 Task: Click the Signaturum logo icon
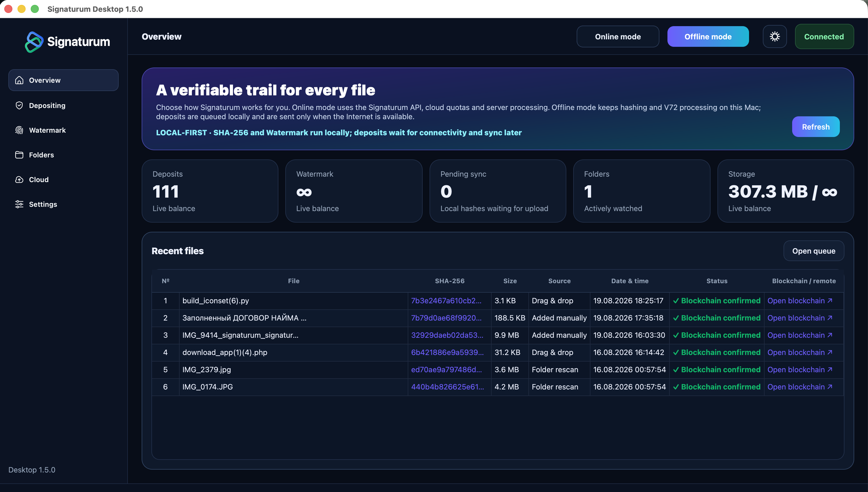[x=34, y=42]
